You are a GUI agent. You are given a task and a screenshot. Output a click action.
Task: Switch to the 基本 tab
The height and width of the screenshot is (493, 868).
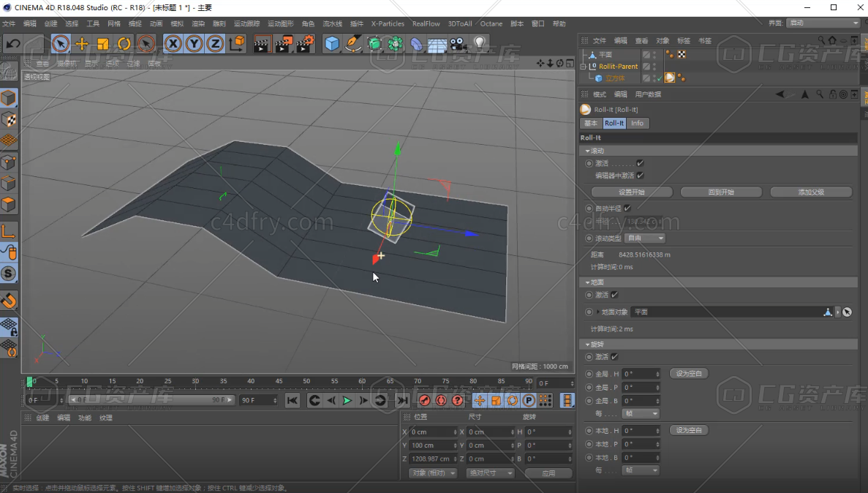coord(591,123)
